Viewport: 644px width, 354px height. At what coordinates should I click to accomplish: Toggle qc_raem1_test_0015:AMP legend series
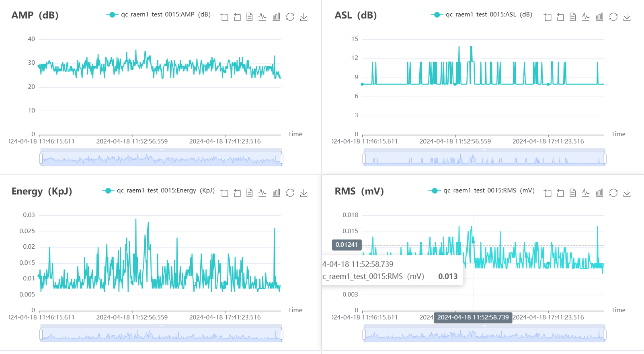click(x=158, y=14)
